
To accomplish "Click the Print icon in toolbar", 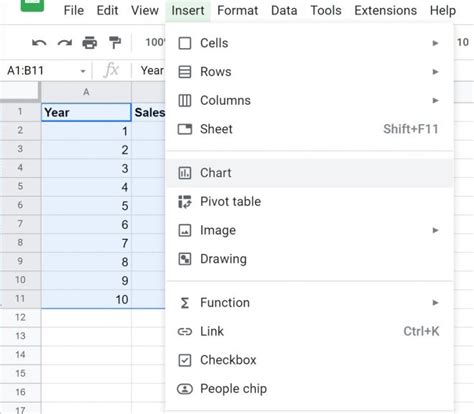I will [90, 43].
